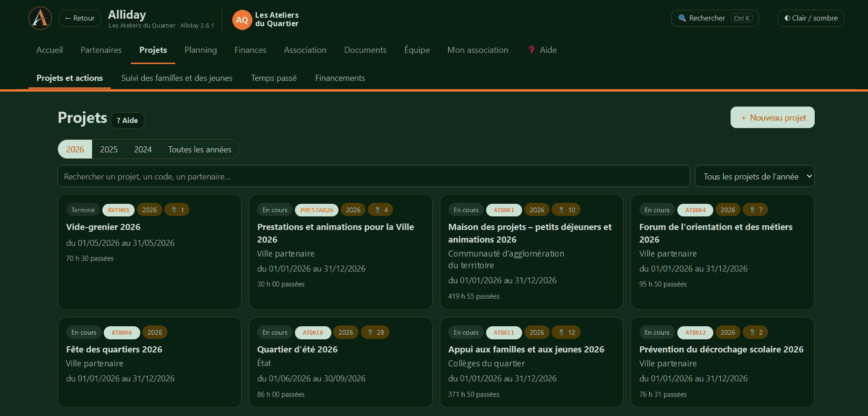868x416 pixels.
Task: Click the orange AQ association avatar
Action: [x=242, y=20]
